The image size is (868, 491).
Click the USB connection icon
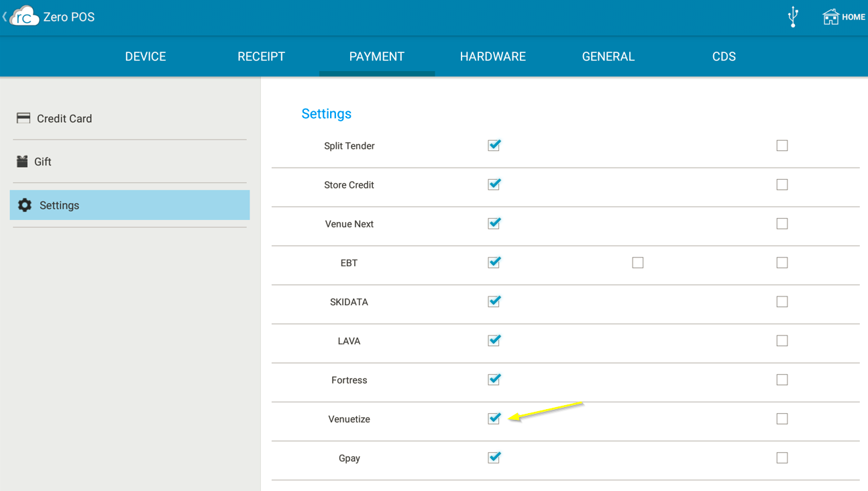tap(793, 17)
